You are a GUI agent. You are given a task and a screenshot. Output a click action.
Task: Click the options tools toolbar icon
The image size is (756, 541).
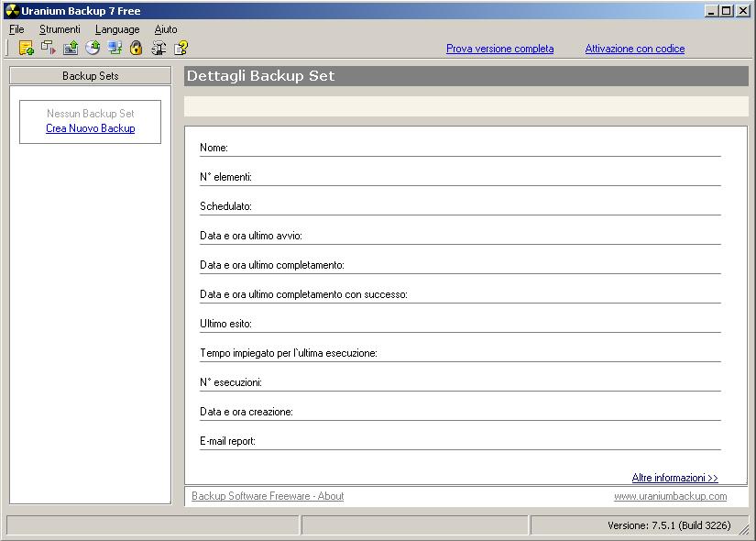coord(159,48)
